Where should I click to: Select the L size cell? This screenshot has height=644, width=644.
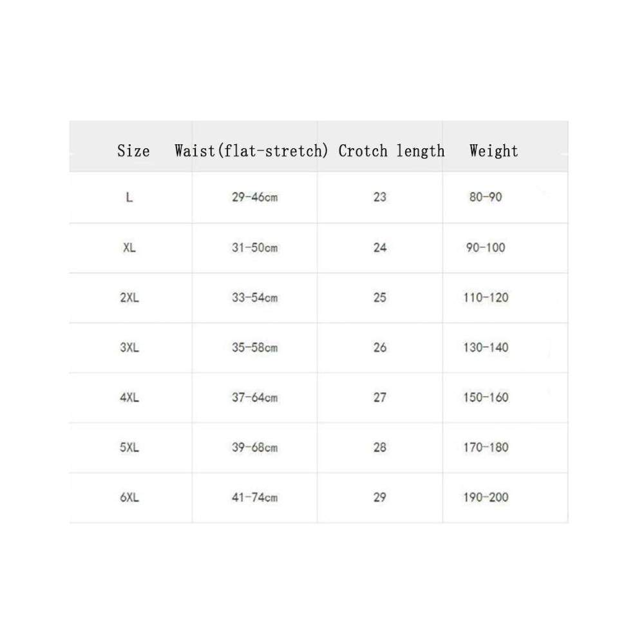click(129, 198)
